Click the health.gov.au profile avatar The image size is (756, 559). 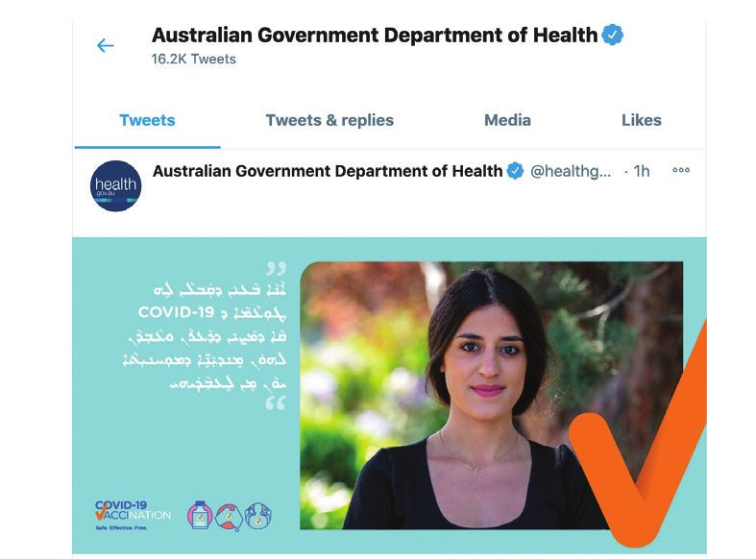[x=115, y=186]
